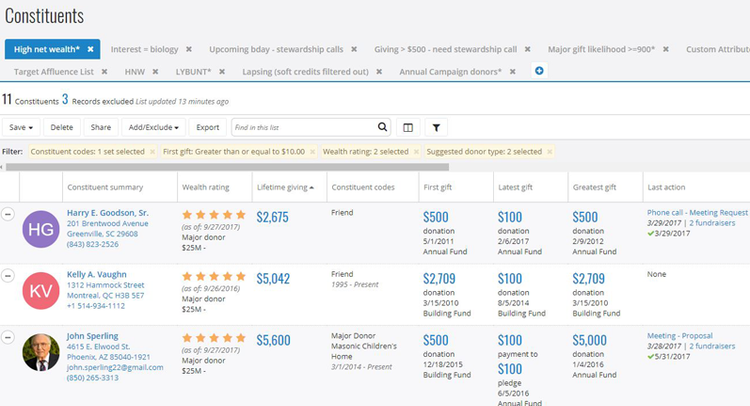Open the Save dropdown
The width and height of the screenshot is (750, 406).
tap(21, 128)
